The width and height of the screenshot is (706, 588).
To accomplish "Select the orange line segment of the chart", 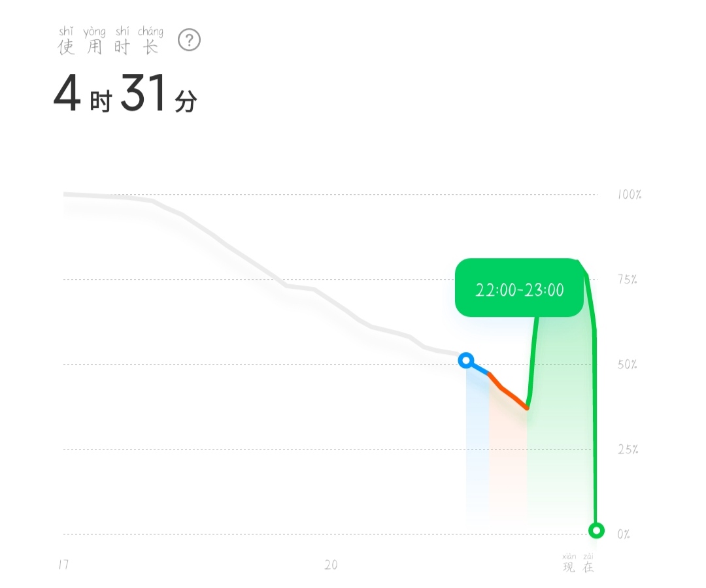I will point(508,391).
